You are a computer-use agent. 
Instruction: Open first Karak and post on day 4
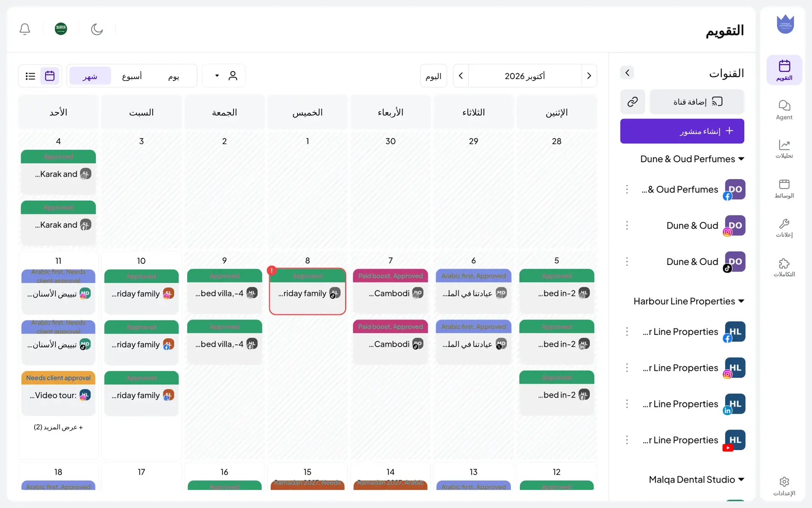coord(58,172)
